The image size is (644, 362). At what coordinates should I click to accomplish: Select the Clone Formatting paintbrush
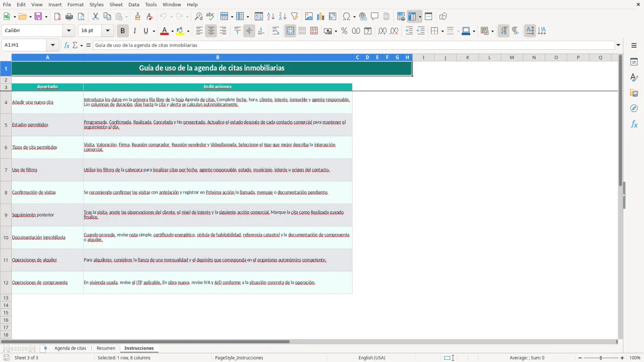click(x=137, y=17)
